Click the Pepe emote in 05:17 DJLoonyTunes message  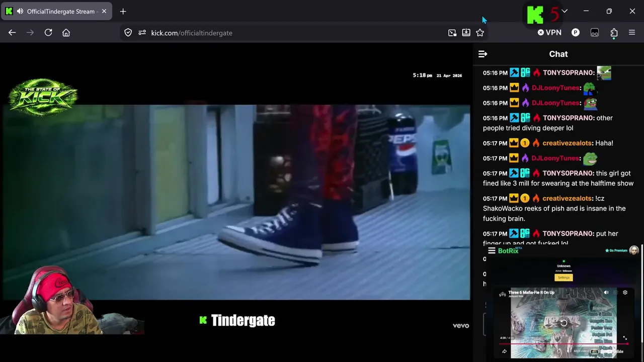(x=590, y=159)
